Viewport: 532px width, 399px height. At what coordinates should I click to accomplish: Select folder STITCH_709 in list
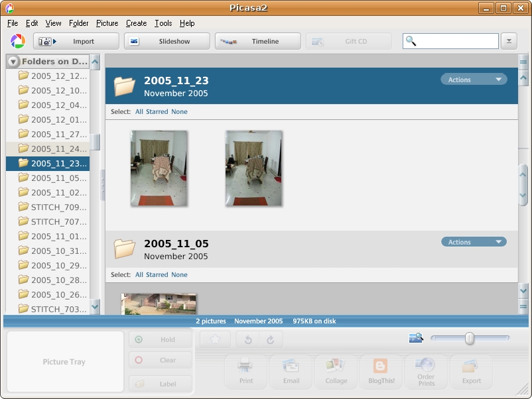pyautogui.click(x=48, y=207)
